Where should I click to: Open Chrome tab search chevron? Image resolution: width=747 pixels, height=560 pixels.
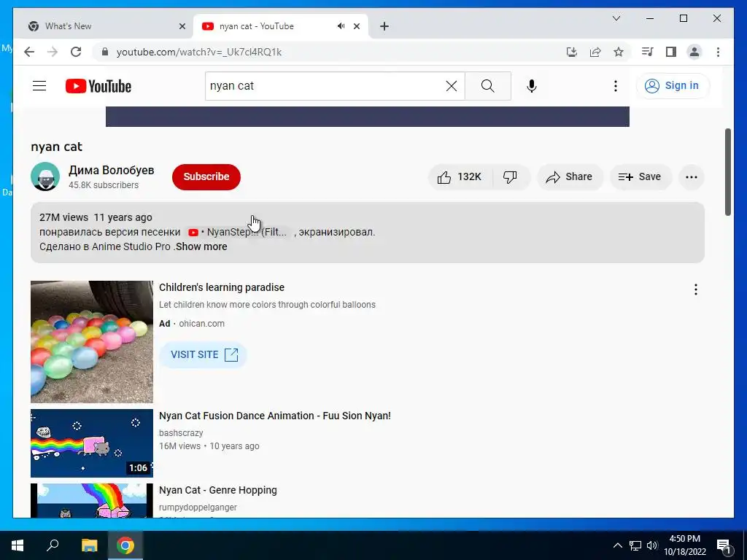616,18
